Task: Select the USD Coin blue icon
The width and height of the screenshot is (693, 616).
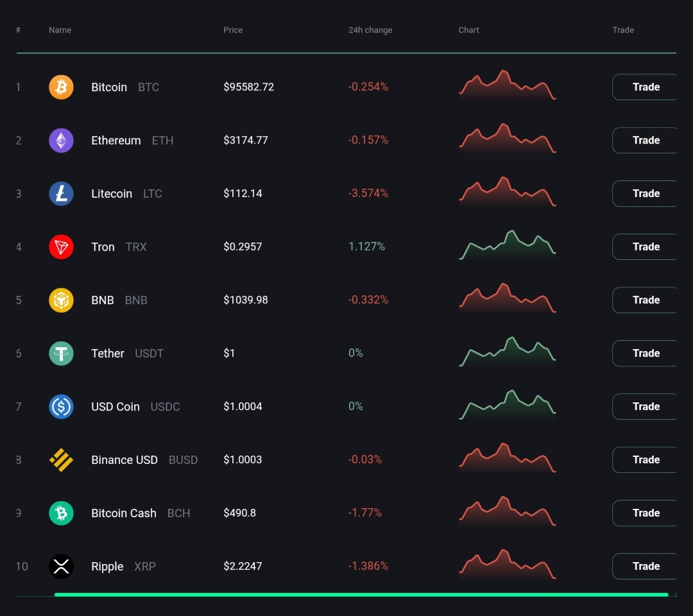Action: pyautogui.click(x=61, y=407)
